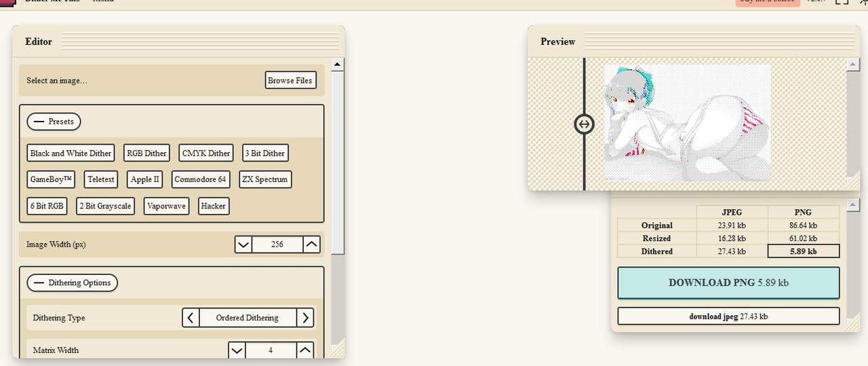
Task: Click the JPEG column header
Action: tap(732, 212)
